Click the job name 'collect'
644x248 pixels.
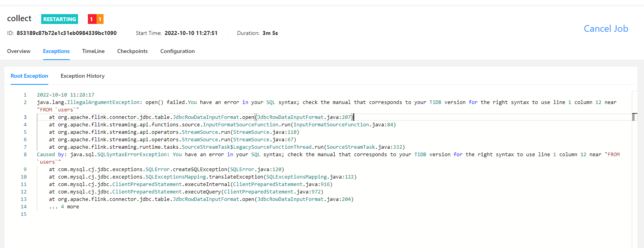[x=19, y=18]
